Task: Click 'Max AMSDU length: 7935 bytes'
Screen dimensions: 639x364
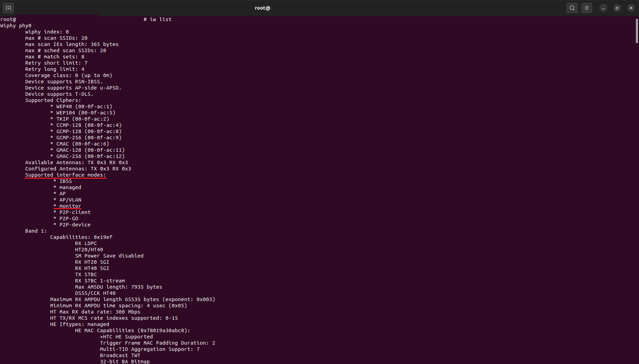Action: coord(119,287)
